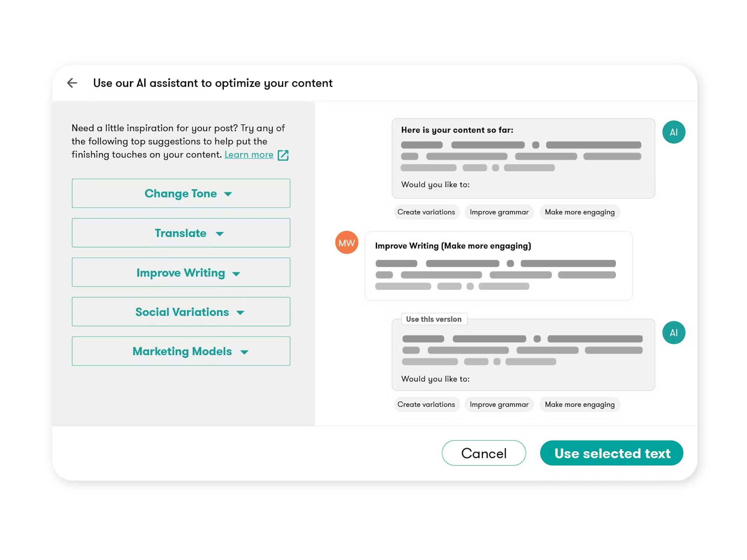Click the Cancel button
The width and height of the screenshot is (747, 560).
(484, 453)
